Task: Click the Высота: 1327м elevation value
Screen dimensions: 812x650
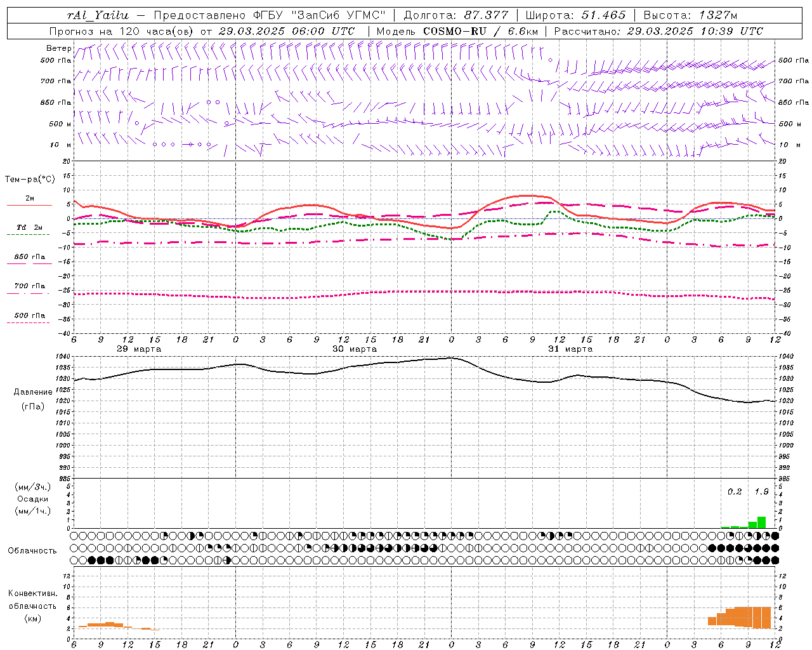Action: (690, 15)
